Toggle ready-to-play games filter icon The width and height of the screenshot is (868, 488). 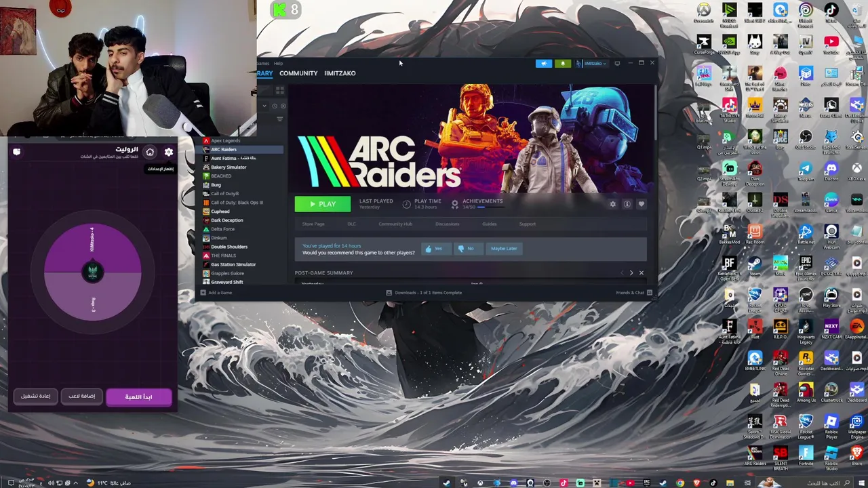pyautogui.click(x=283, y=106)
